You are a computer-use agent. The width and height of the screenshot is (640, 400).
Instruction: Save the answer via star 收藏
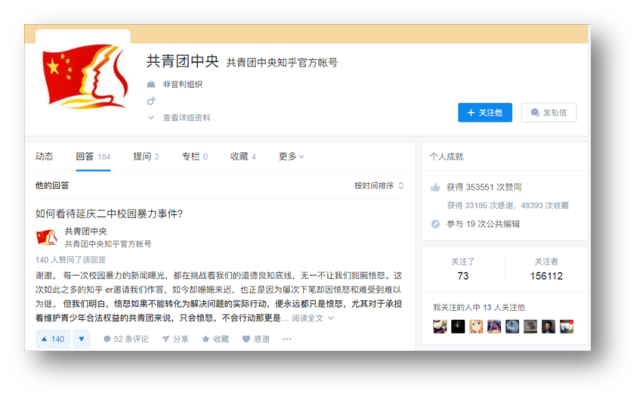click(x=216, y=339)
